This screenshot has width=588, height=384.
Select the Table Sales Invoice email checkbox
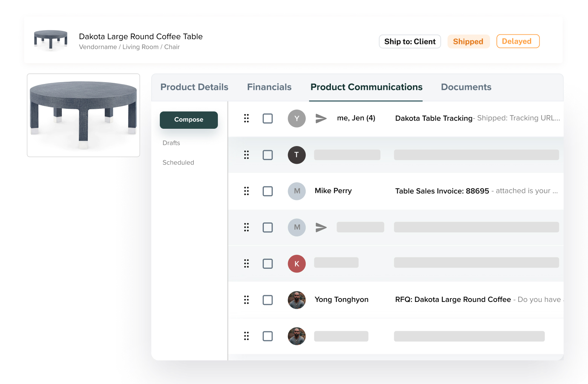pos(268,191)
